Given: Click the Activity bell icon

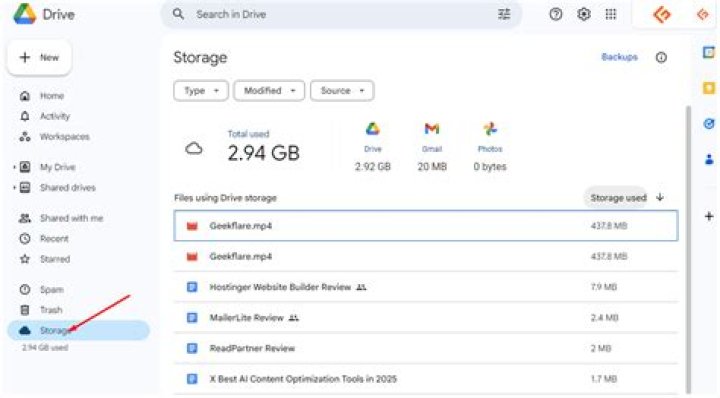Looking at the screenshot, I should [25, 116].
